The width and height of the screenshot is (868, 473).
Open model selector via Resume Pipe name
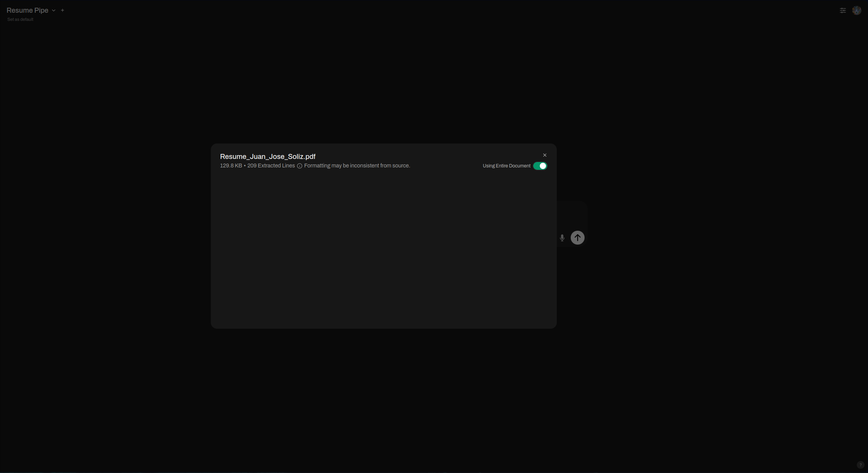click(x=27, y=10)
